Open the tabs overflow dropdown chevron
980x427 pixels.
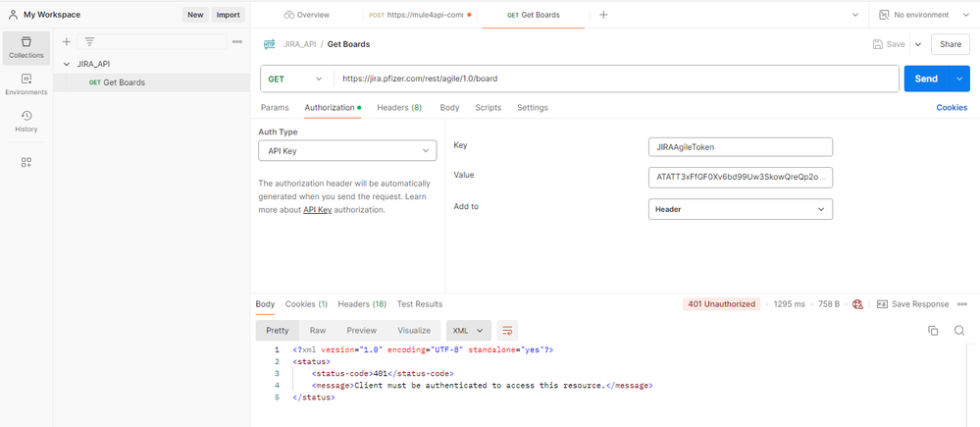[855, 15]
